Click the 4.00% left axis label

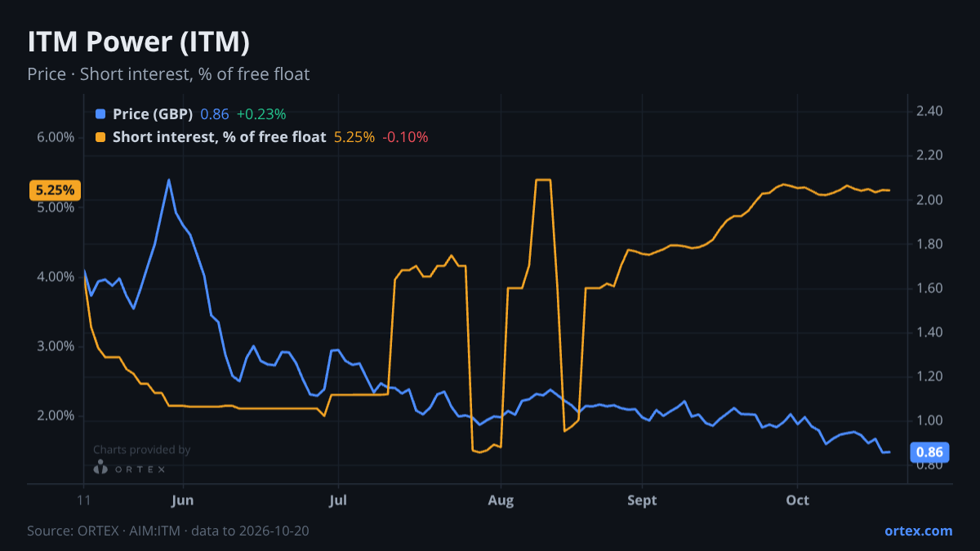click(56, 277)
